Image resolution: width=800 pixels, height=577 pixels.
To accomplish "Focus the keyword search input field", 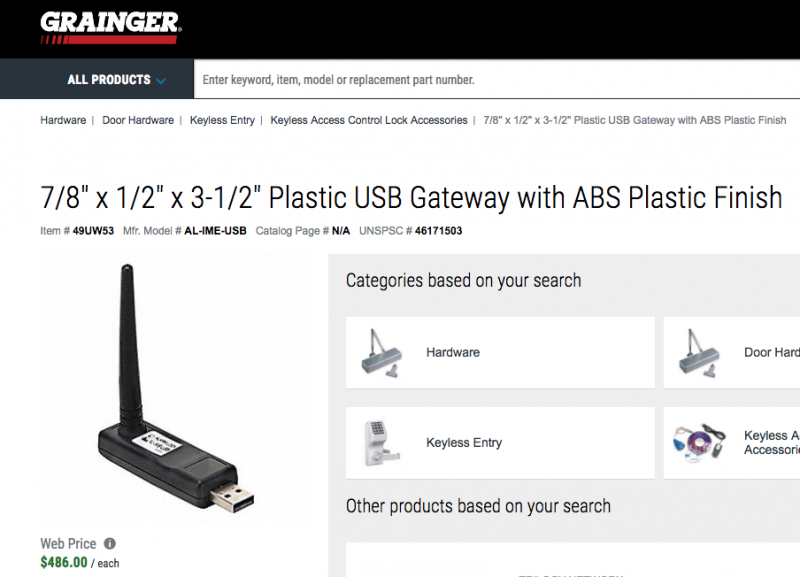I will pos(496,80).
